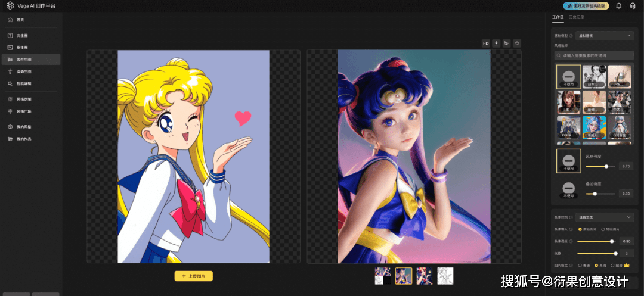Click 上传图片 upload image button
The image size is (644, 296).
coord(193,276)
